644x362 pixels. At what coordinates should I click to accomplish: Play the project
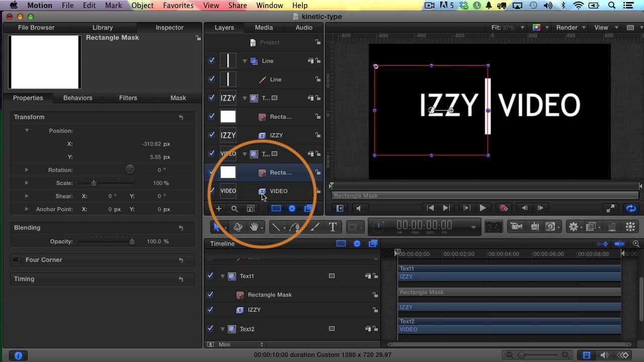tap(482, 208)
